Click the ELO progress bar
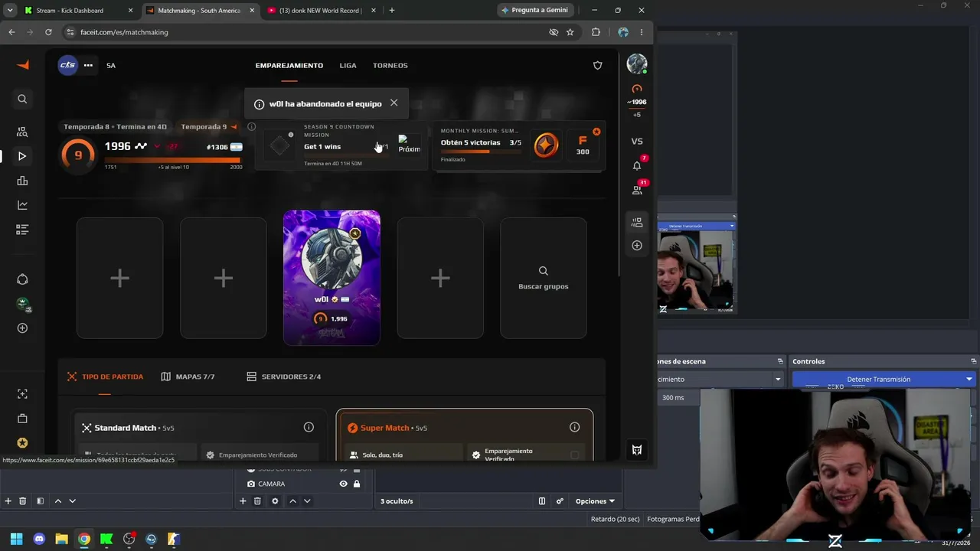980x551 pixels. 173,160
